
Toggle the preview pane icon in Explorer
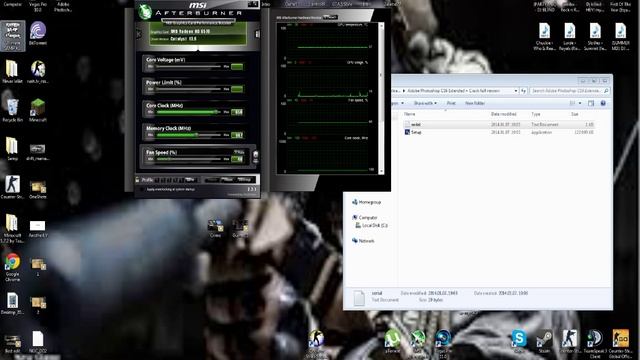click(591, 103)
